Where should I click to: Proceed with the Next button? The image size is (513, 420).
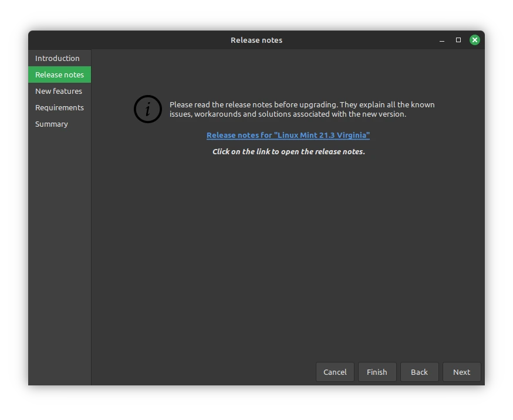pyautogui.click(x=461, y=372)
